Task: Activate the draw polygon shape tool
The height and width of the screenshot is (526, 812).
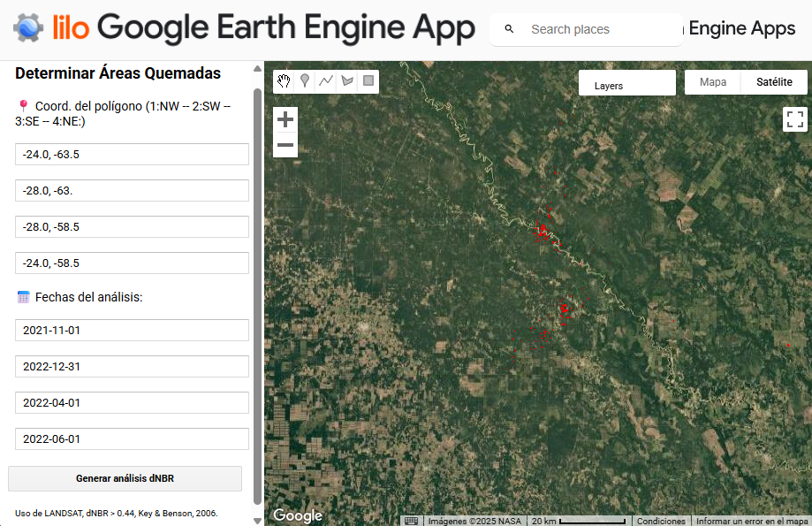Action: (347, 80)
